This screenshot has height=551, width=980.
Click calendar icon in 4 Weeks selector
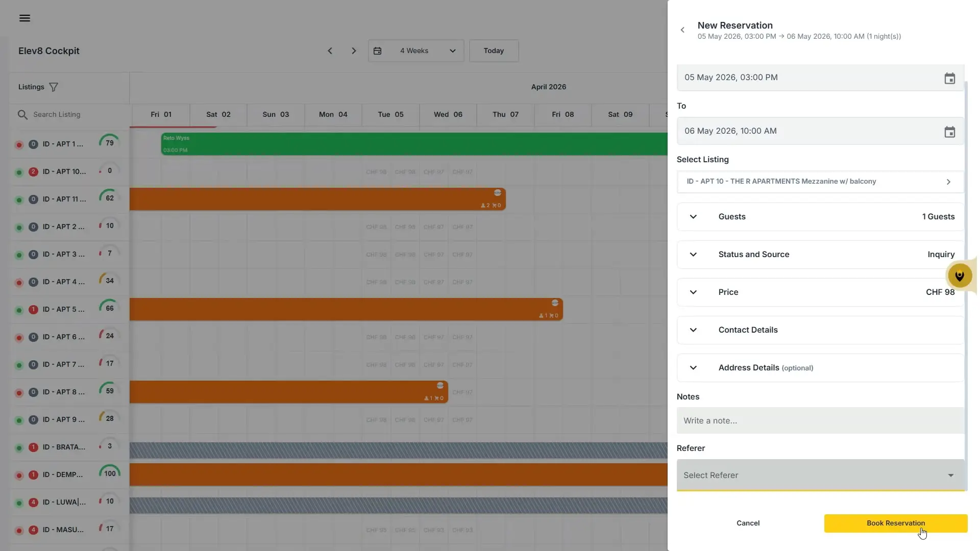377,51
